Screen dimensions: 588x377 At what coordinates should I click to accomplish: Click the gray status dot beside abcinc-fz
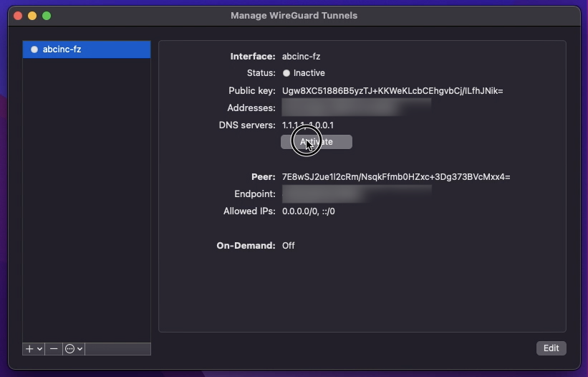click(34, 49)
